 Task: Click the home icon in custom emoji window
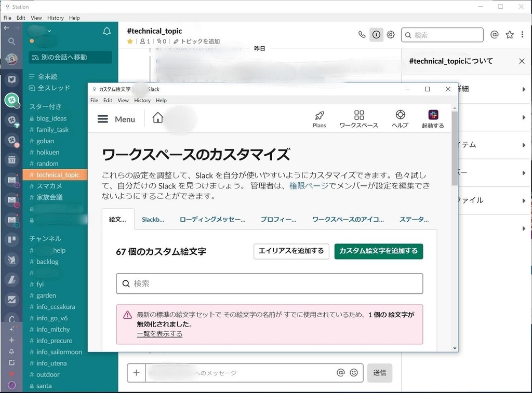click(x=157, y=118)
